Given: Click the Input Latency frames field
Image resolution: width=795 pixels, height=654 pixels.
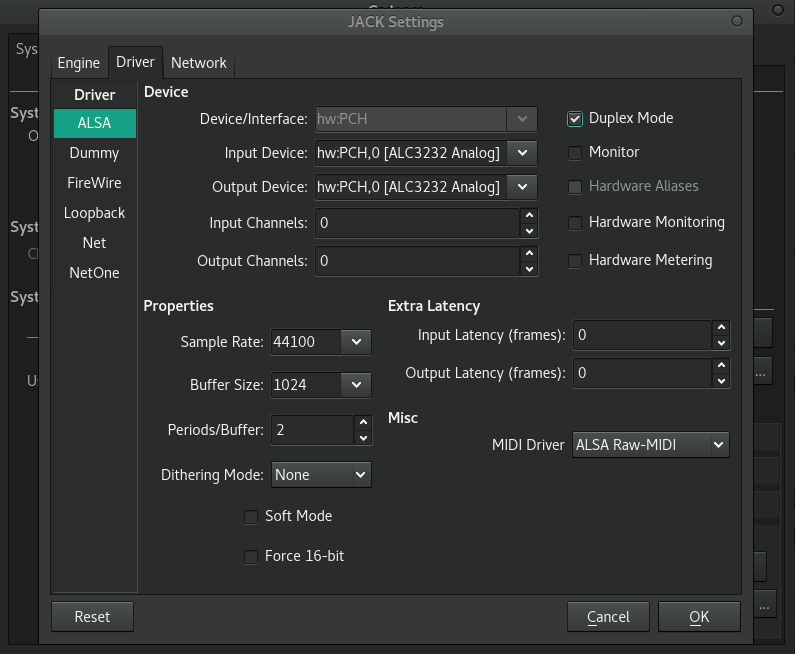Looking at the screenshot, I should (x=640, y=335).
